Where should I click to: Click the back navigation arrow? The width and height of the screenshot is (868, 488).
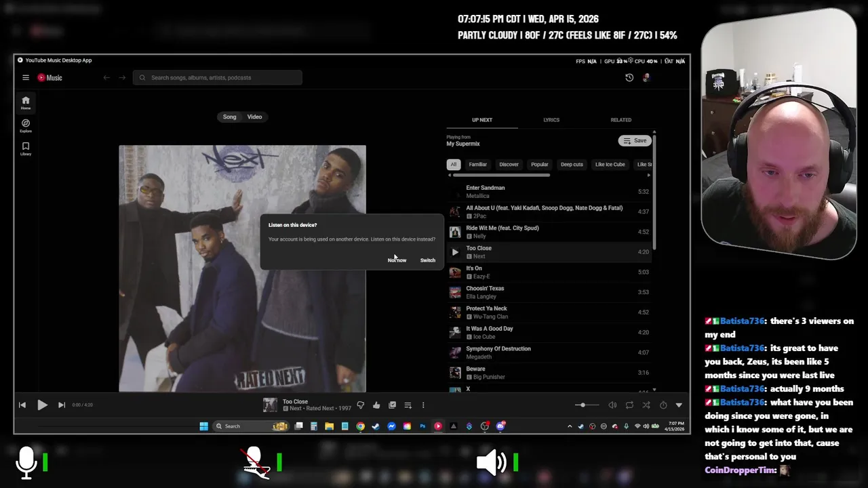pyautogui.click(x=106, y=78)
